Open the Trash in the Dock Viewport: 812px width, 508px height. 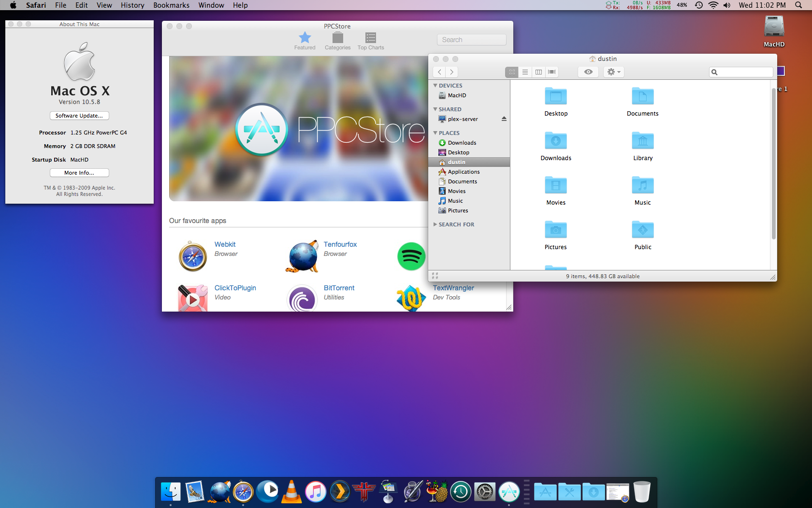[x=642, y=492]
